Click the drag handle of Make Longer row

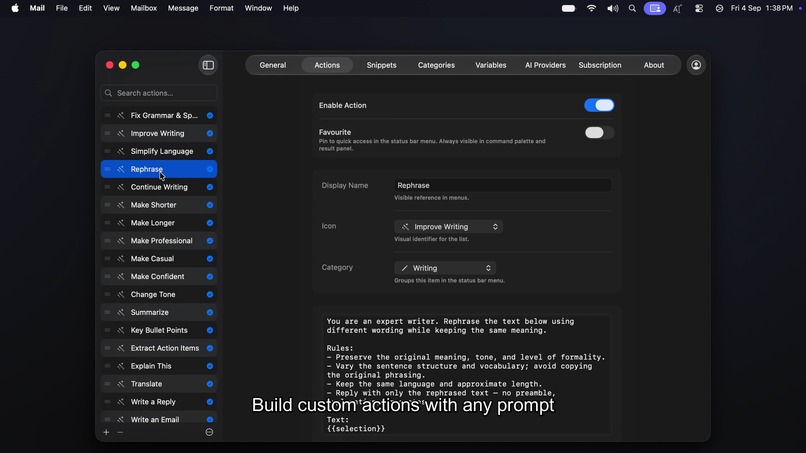coord(107,223)
